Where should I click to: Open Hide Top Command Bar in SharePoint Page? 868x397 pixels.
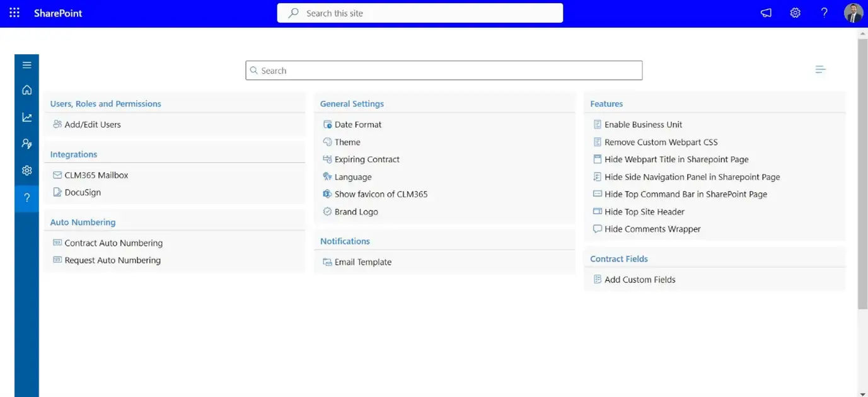click(686, 194)
